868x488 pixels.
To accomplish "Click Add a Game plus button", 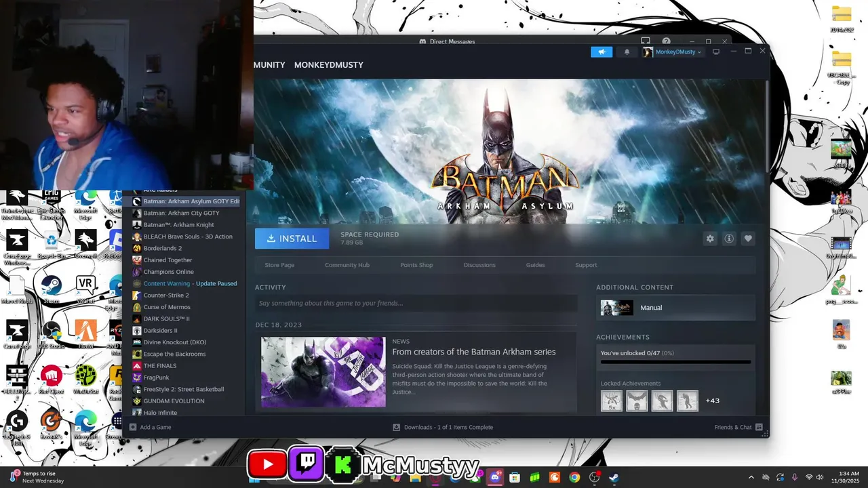I will coord(133,427).
